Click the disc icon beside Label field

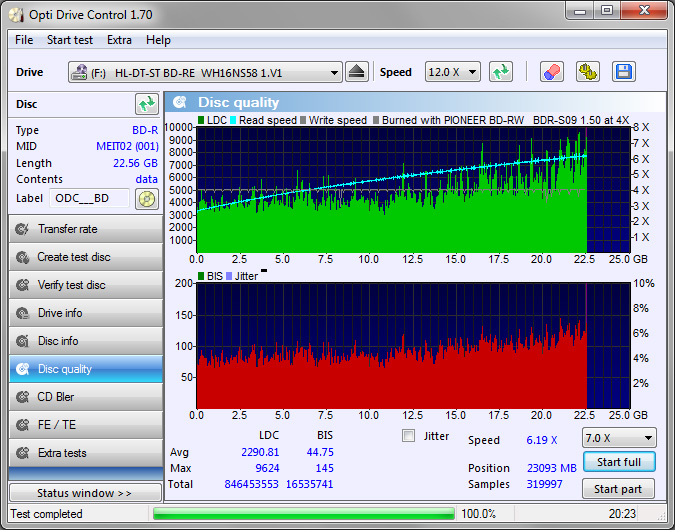coord(147,198)
